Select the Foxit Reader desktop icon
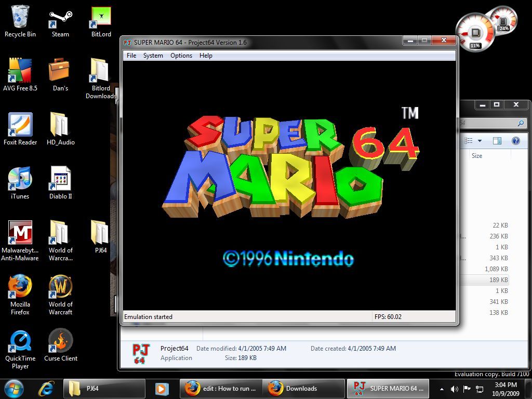 [x=20, y=129]
